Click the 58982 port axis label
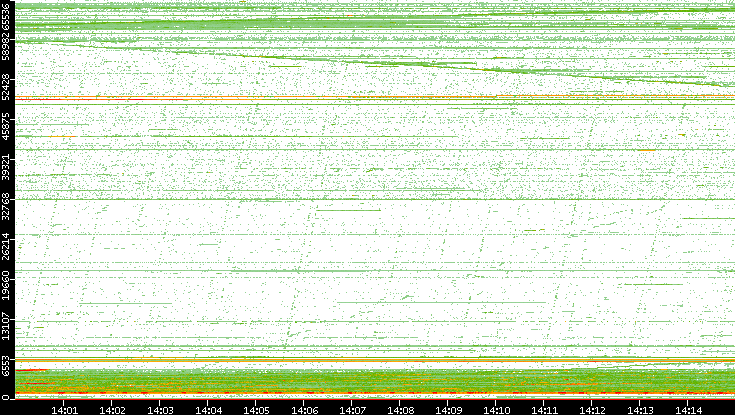 pos(6,46)
